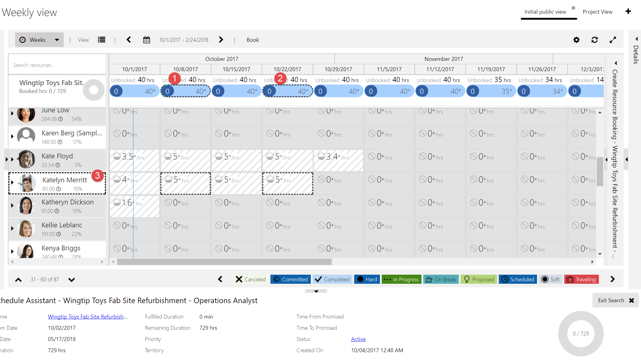Switch to the list view icon

pyautogui.click(x=102, y=40)
